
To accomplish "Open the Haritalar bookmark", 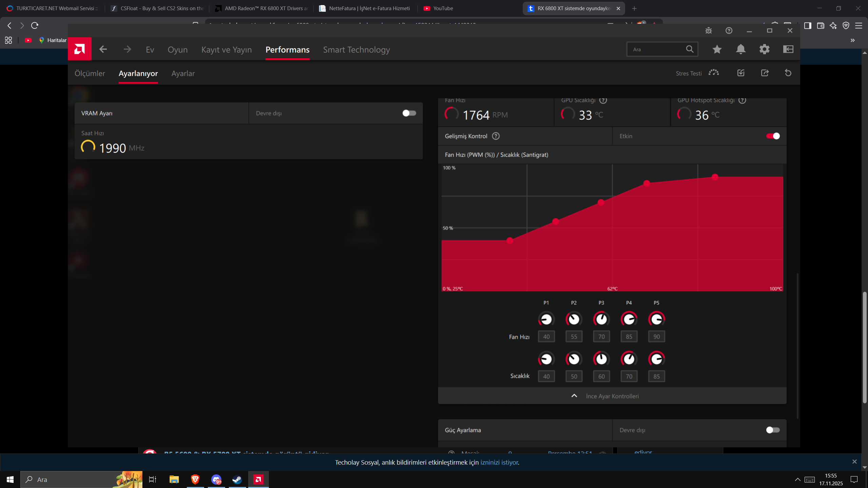I will point(53,40).
